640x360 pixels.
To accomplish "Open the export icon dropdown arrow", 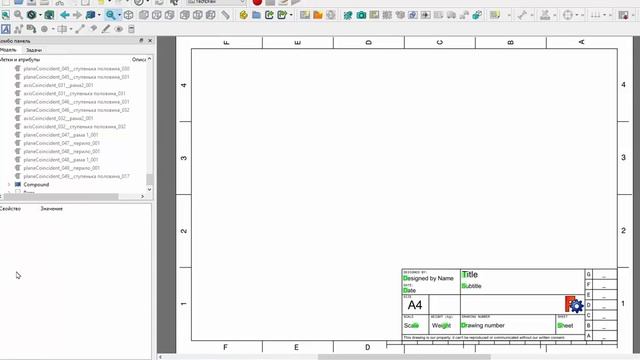I will point(291,16).
